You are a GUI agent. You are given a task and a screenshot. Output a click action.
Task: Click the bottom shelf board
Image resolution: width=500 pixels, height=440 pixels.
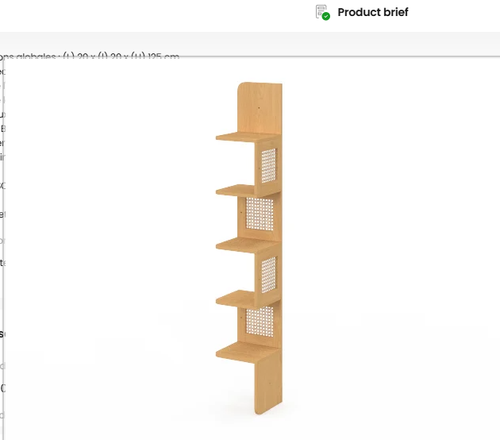pyautogui.click(x=246, y=353)
